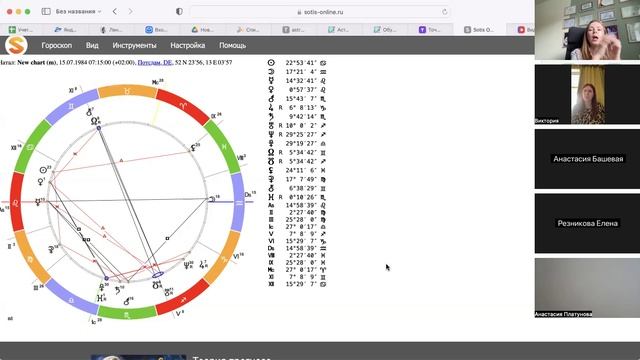Follow the Потсдам, DE location link
This screenshot has width=640, height=360.
click(155, 62)
